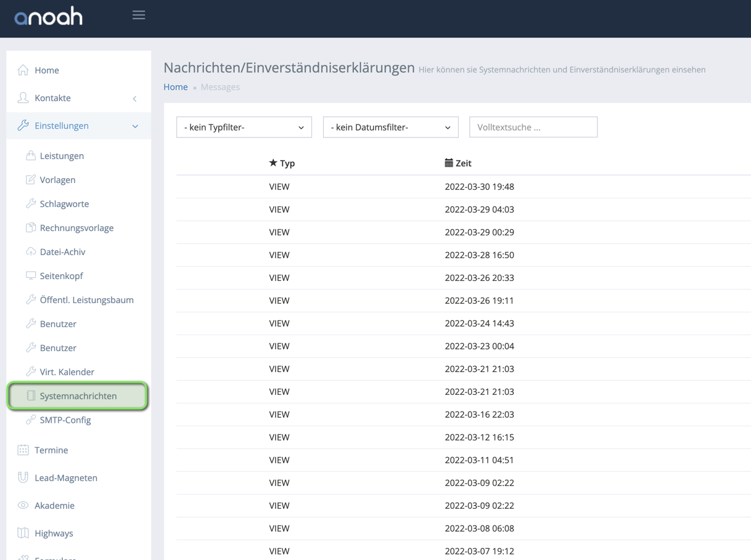Select the SMTP-Config menu item
The height and width of the screenshot is (560, 751).
click(x=65, y=420)
